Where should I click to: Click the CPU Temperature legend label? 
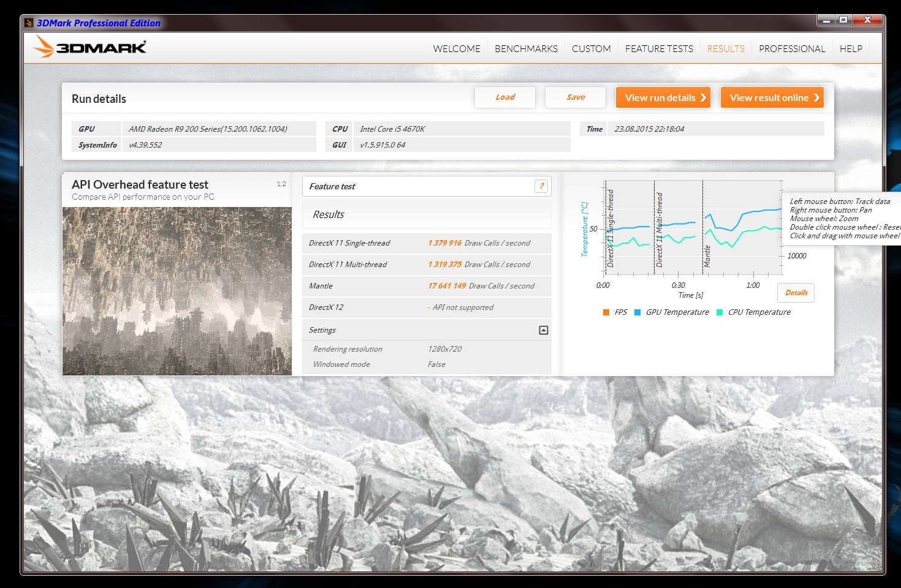pyautogui.click(x=759, y=312)
